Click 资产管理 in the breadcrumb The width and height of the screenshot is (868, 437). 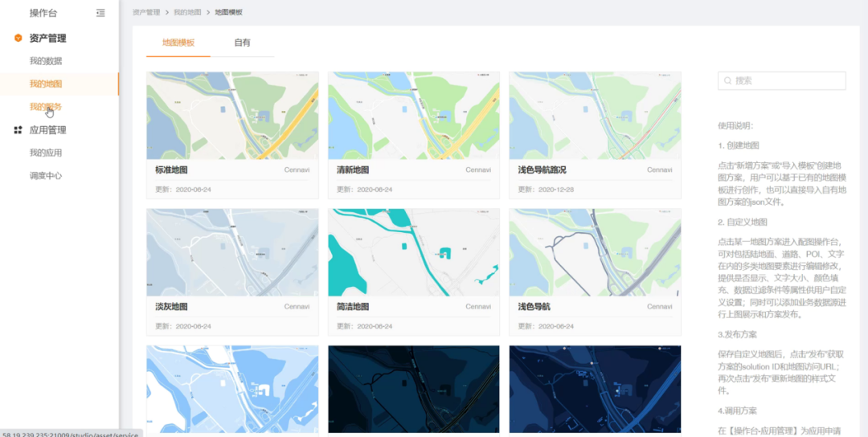(x=145, y=13)
